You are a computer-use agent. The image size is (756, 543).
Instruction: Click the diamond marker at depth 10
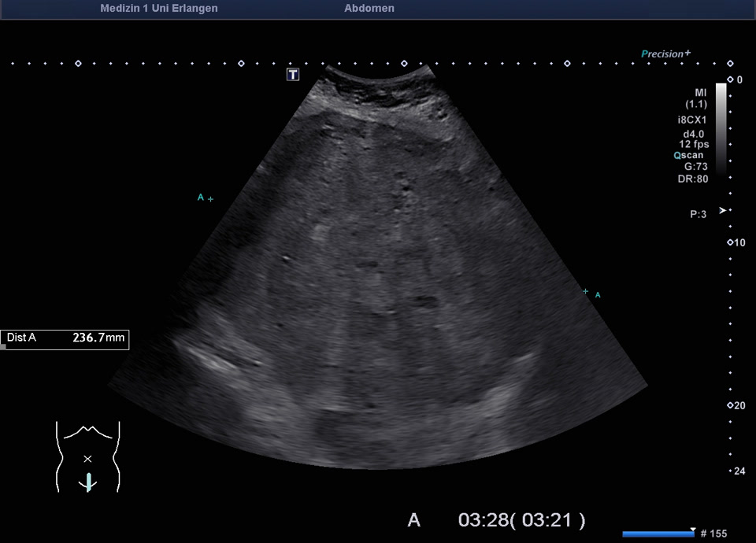[x=729, y=242]
